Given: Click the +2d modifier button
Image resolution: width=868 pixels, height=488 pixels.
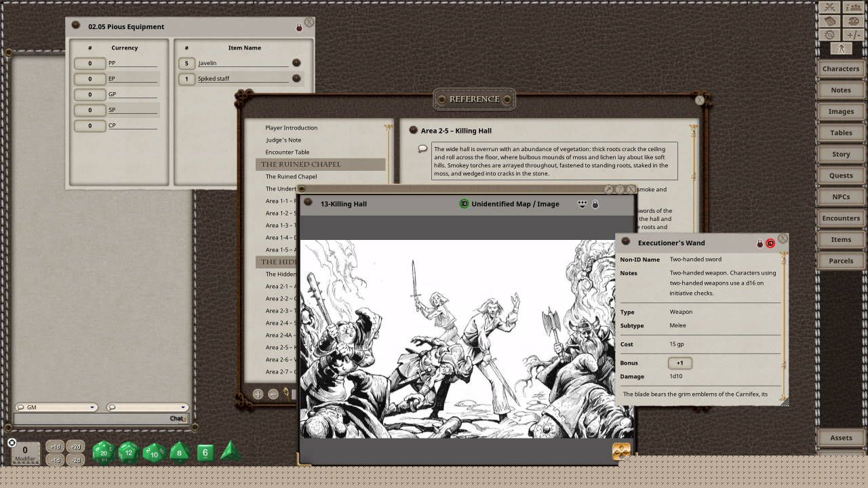Looking at the screenshot, I should click(75, 447).
